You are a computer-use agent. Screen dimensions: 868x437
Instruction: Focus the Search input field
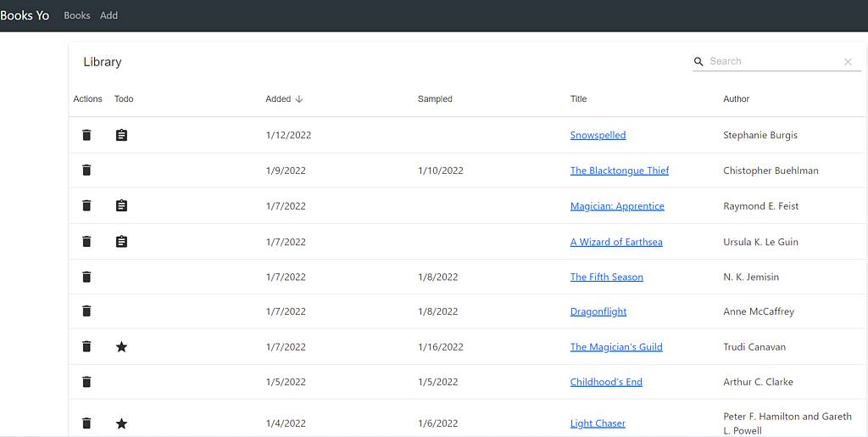pyautogui.click(x=773, y=61)
